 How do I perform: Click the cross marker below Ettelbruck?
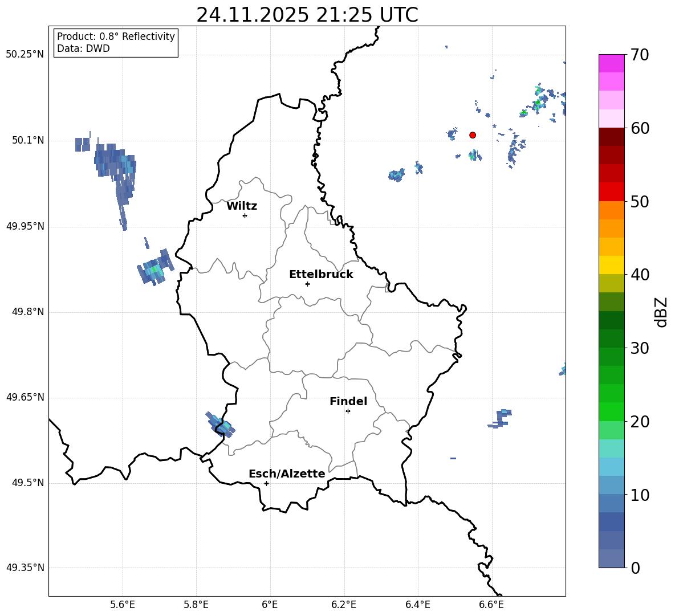click(307, 284)
